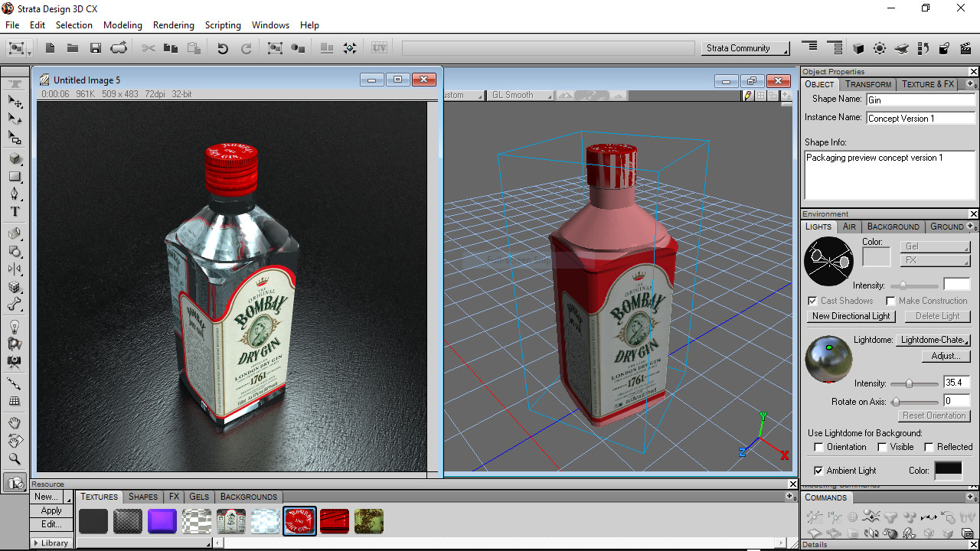Switch to the Texture & FX tab
This screenshot has width=980, height=551.
tap(927, 84)
